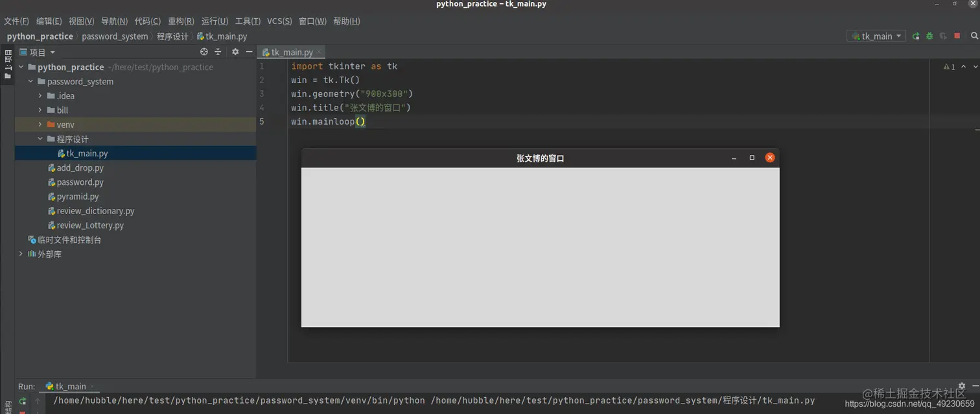Expand the venv folder
980x414 pixels.
[40, 125]
